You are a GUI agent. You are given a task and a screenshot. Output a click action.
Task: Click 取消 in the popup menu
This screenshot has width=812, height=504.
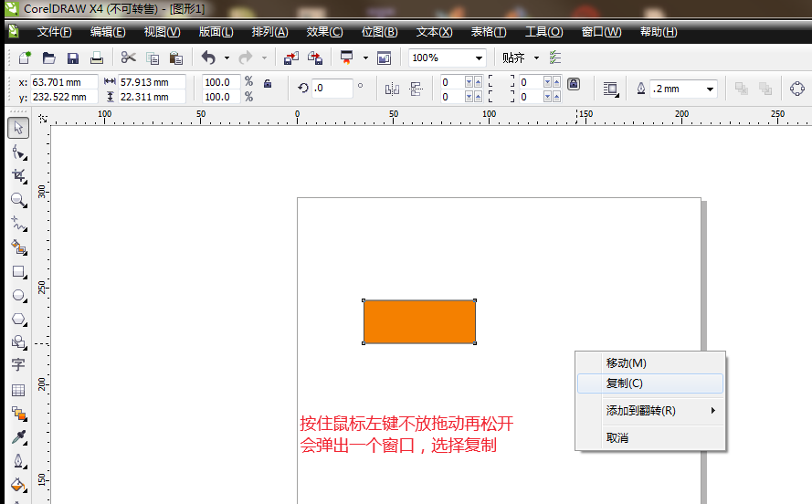tap(617, 438)
